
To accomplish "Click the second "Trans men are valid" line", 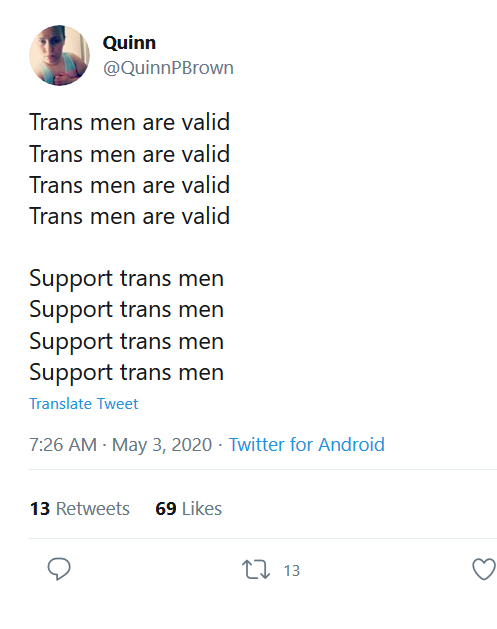I will (130, 154).
